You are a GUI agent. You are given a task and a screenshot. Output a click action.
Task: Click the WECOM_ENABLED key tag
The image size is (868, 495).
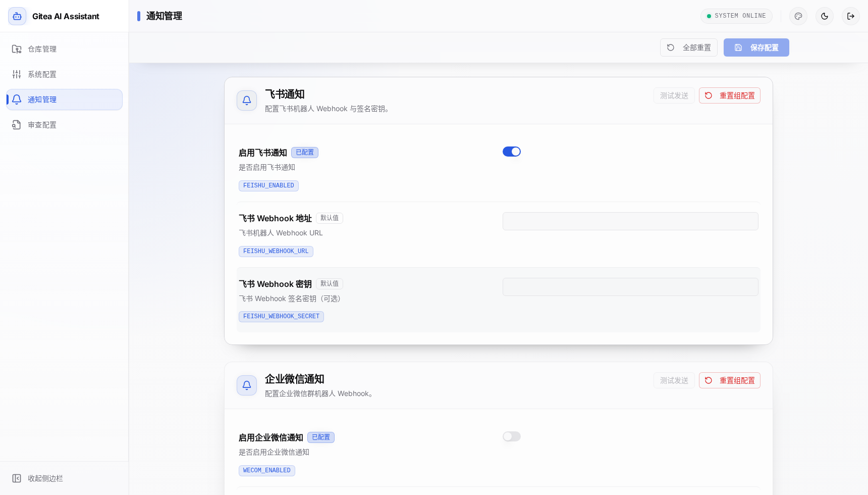267,471
